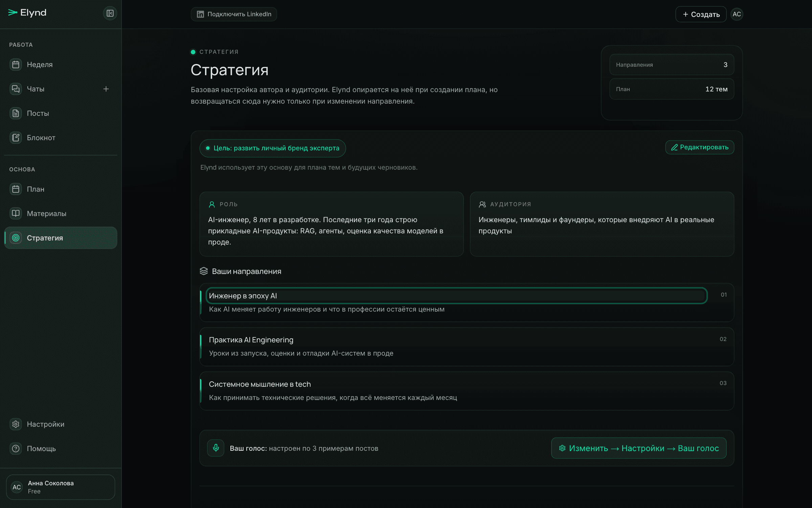Go to the Неделя menu item
The image size is (812, 508).
(61, 64)
